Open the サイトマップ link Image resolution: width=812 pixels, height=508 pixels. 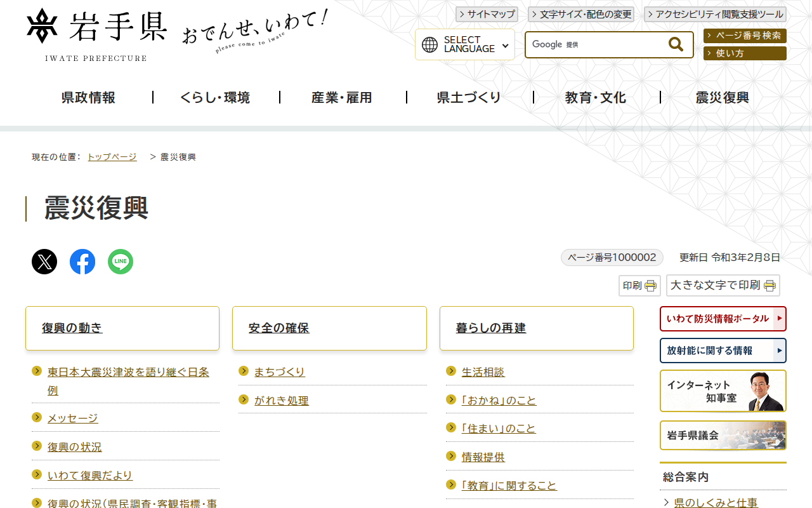pos(487,14)
